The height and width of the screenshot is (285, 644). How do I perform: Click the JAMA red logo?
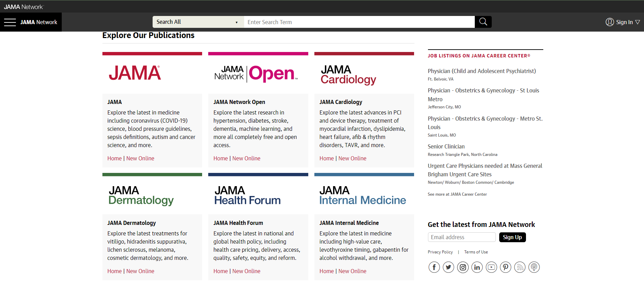coord(135,73)
